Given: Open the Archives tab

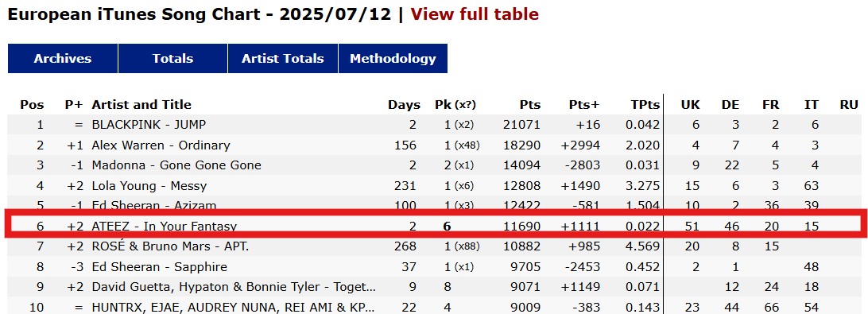Looking at the screenshot, I should pyautogui.click(x=63, y=59).
